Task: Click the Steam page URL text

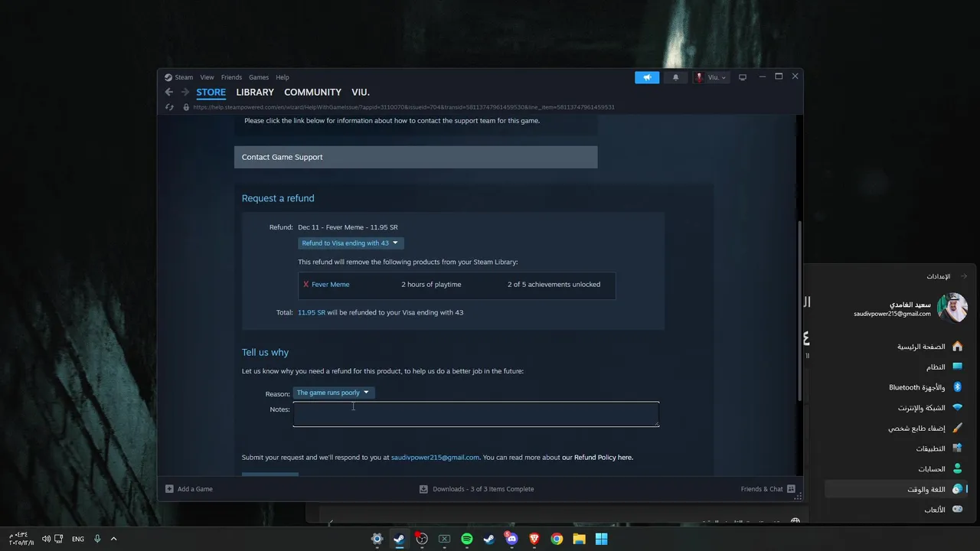Action: pos(403,107)
